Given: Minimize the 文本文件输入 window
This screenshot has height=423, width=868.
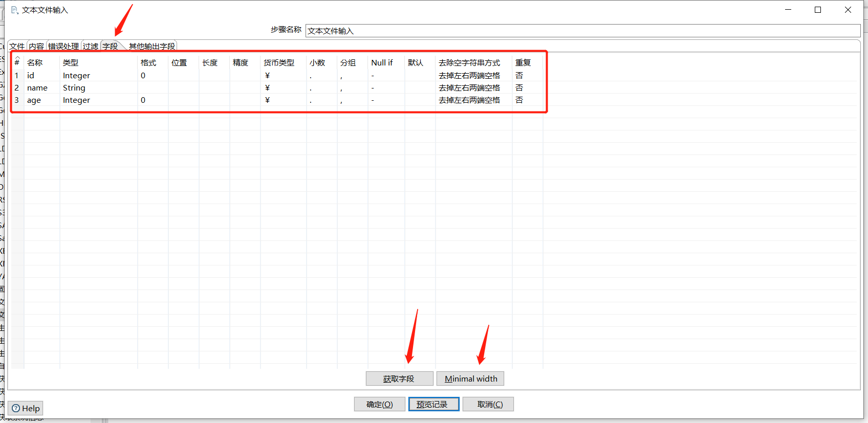Looking at the screenshot, I should click(x=788, y=10).
